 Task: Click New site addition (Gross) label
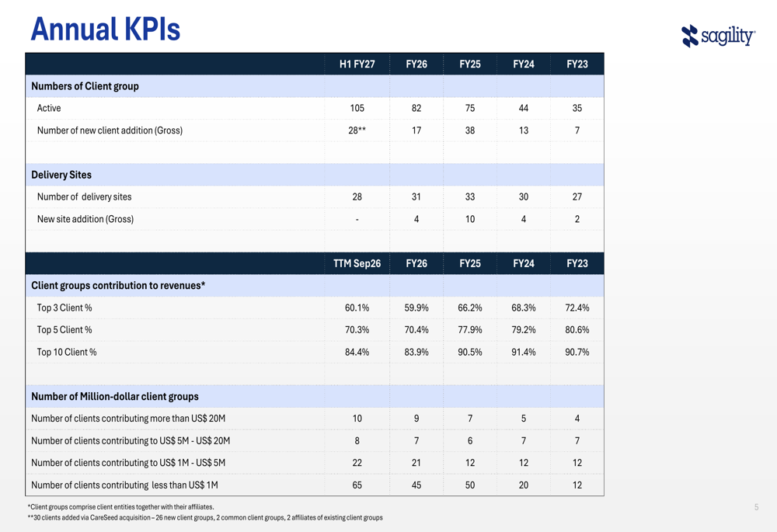[85, 219]
